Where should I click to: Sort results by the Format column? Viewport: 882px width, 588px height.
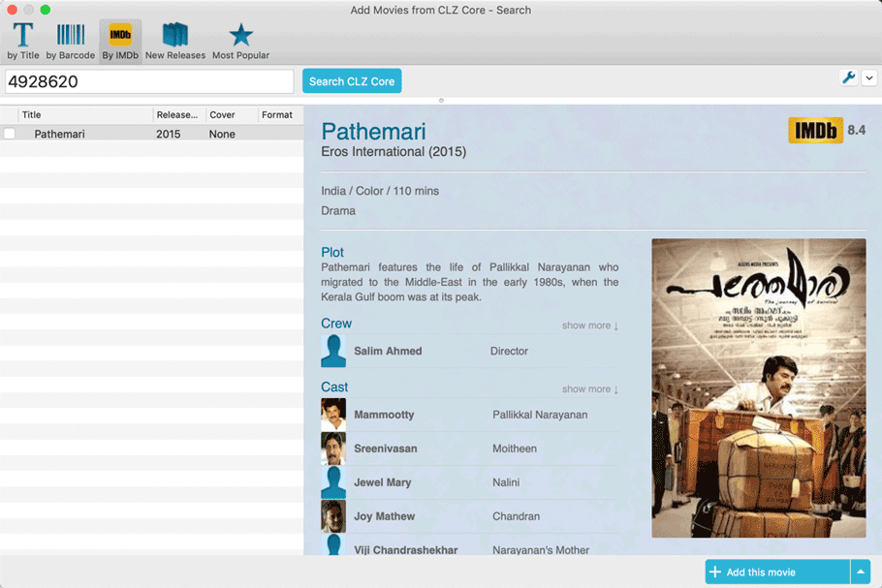[x=281, y=114]
